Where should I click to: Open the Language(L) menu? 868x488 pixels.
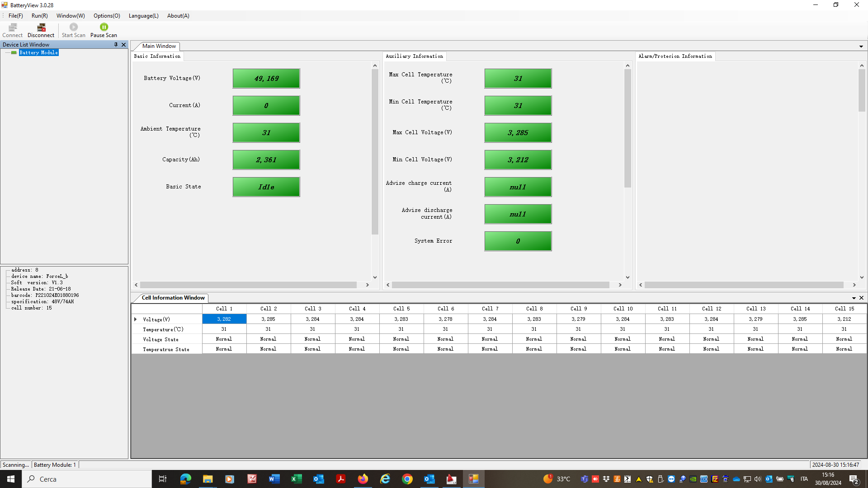tap(143, 16)
